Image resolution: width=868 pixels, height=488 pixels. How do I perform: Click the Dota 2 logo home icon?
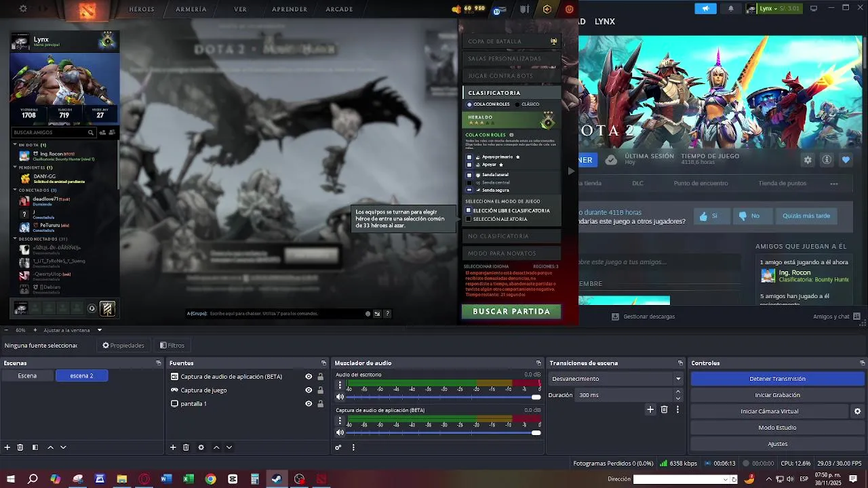[87, 9]
